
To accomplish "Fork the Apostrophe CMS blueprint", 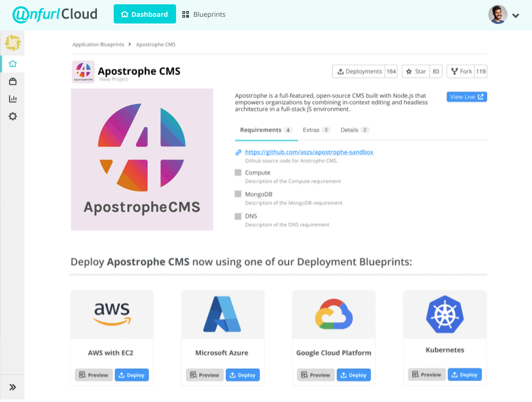I will click(461, 71).
